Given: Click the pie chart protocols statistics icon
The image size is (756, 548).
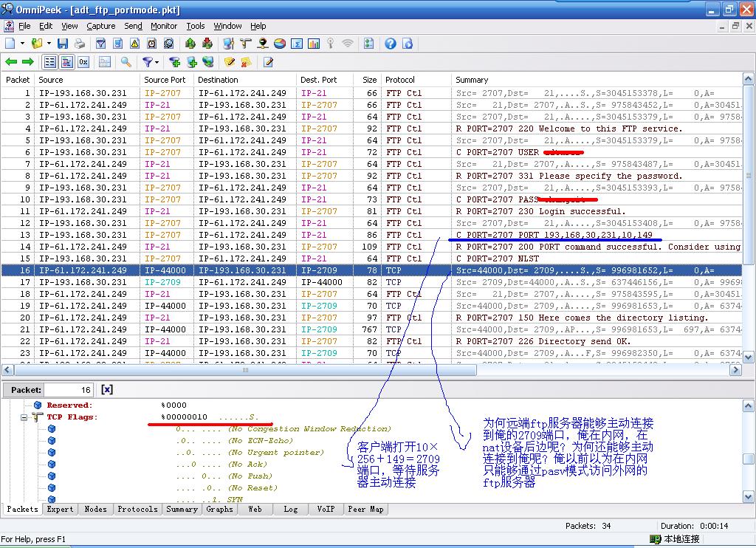Looking at the screenshot, I should click(x=279, y=44).
